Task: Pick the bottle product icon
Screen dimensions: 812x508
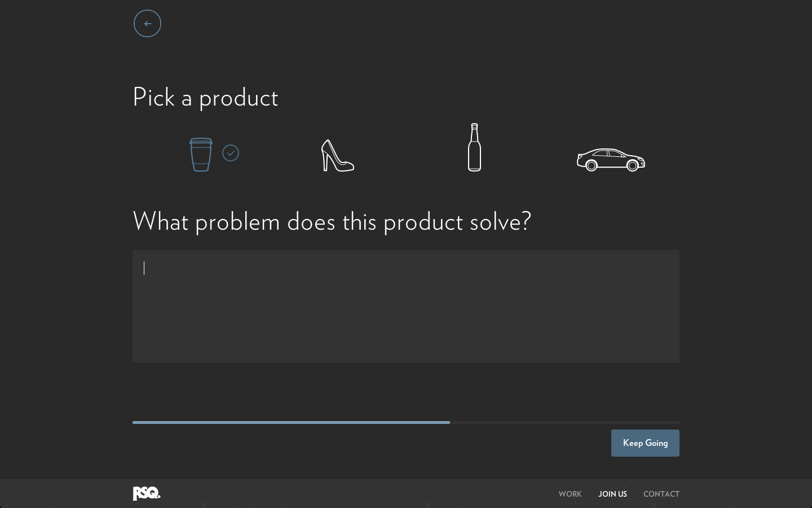Action: (474, 148)
